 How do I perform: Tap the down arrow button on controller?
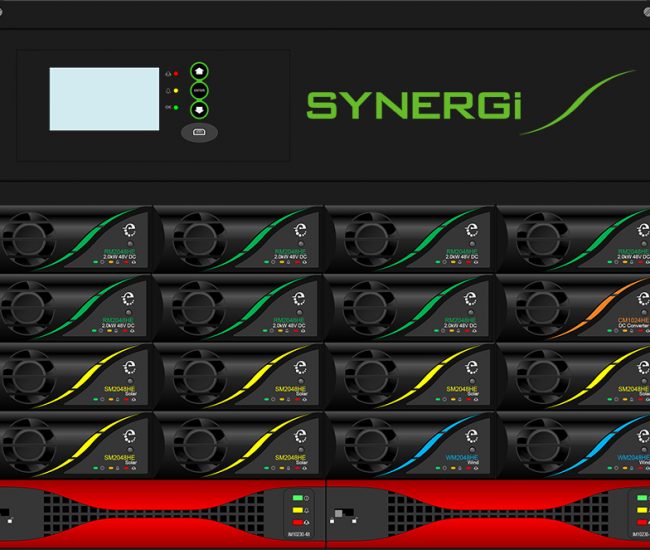199,110
